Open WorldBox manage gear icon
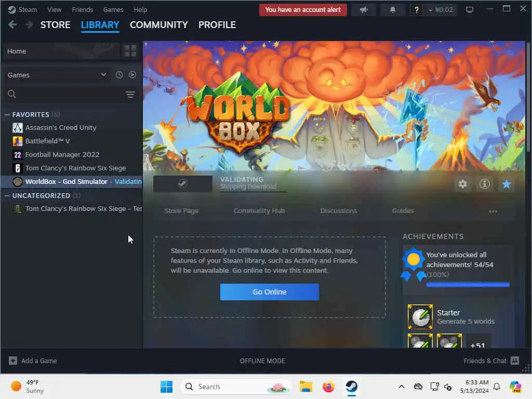This screenshot has width=532, height=399. [x=463, y=184]
